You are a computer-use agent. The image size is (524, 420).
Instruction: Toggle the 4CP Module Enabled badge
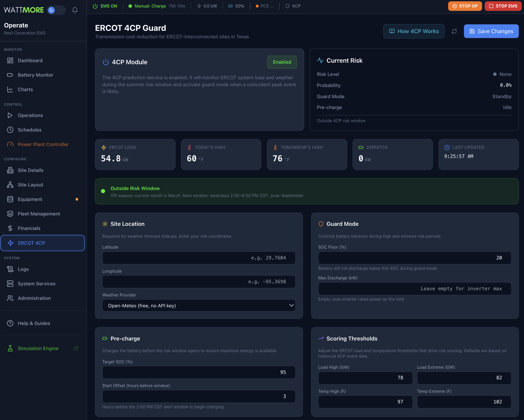[282, 62]
